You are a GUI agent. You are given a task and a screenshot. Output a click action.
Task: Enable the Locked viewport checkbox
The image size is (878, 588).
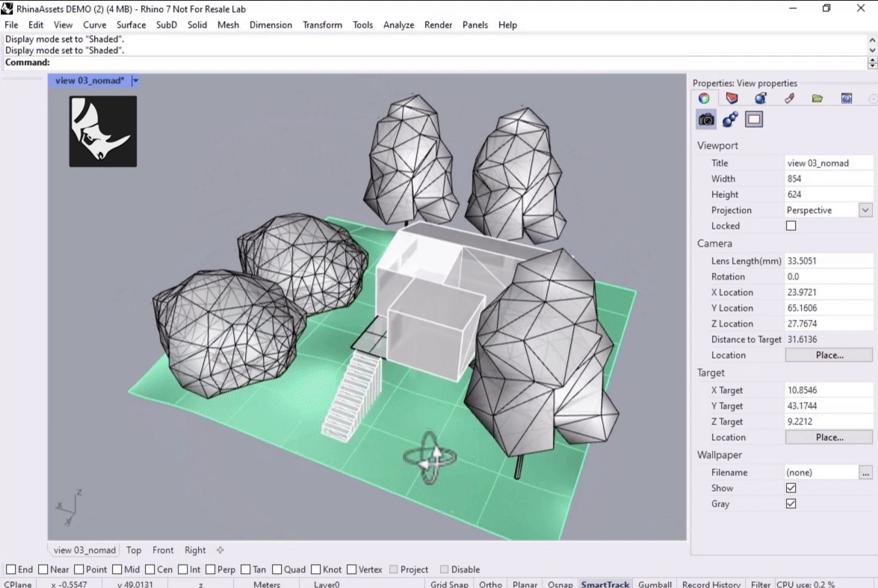[791, 226]
